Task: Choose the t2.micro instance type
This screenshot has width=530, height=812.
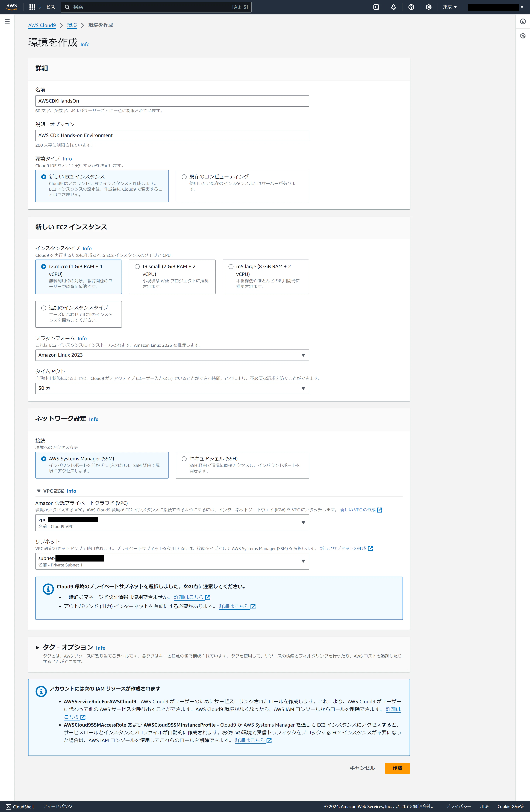Action: tap(79, 277)
